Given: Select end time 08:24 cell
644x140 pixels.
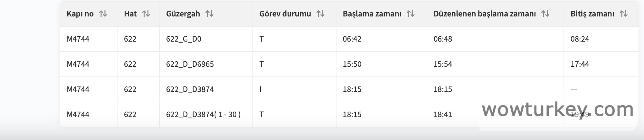Looking at the screenshot, I should [x=580, y=39].
